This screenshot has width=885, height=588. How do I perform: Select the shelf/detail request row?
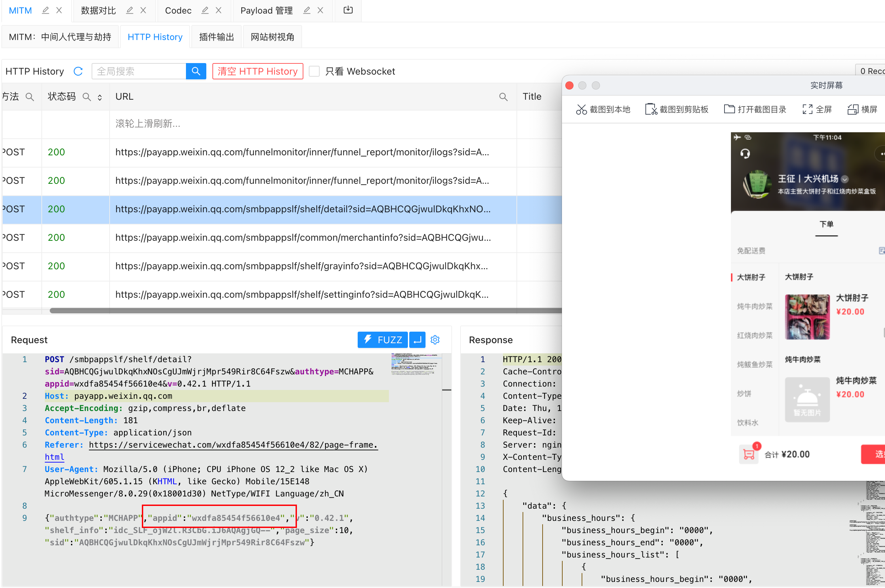point(281,209)
